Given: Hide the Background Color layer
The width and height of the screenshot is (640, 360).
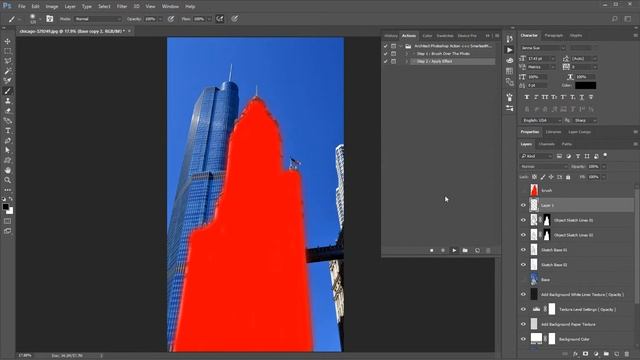Looking at the screenshot, I should point(523,339).
